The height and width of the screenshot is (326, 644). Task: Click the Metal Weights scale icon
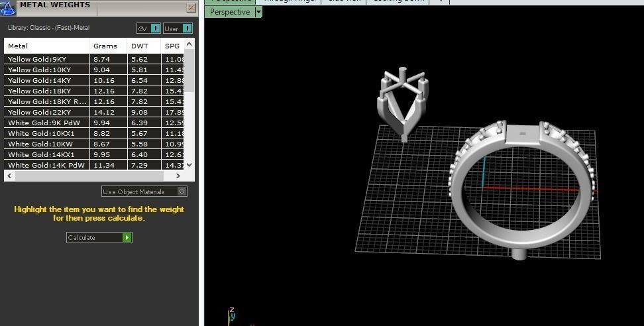(7, 8)
